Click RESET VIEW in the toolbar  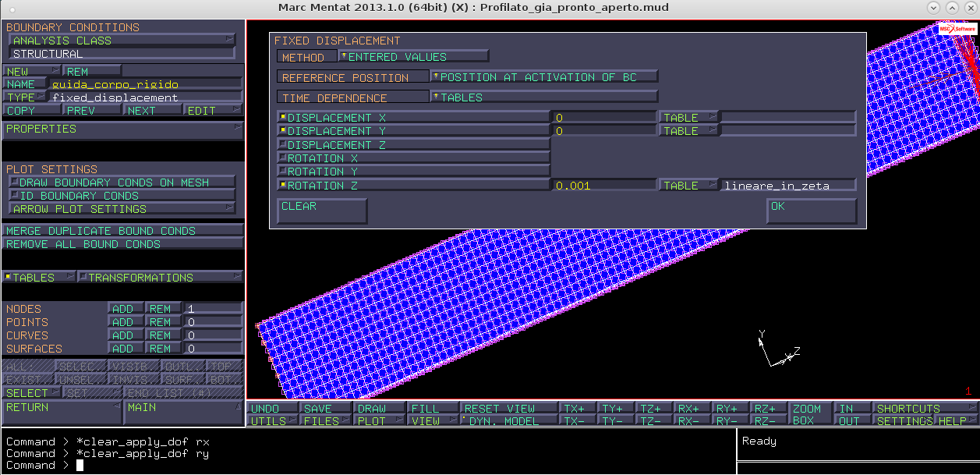[509, 409]
